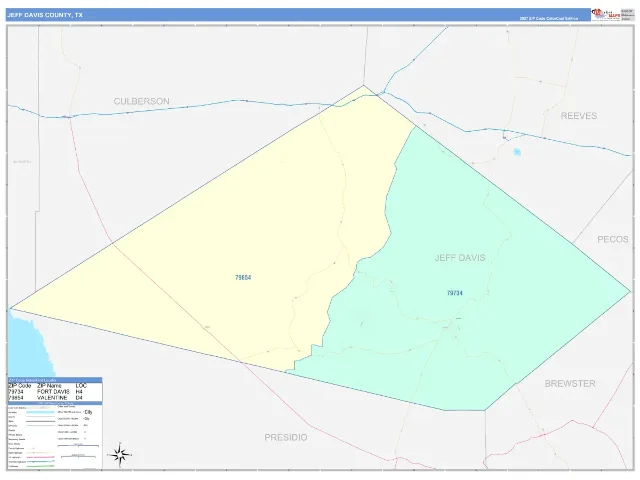This screenshot has height=480, width=640.
Task: Click location H4 in the index table
Action: (x=79, y=392)
